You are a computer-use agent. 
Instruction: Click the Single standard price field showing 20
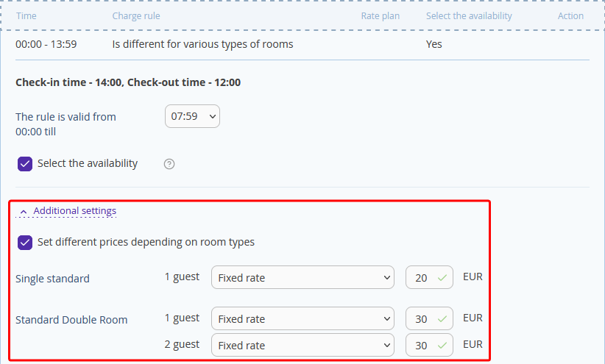coord(429,277)
